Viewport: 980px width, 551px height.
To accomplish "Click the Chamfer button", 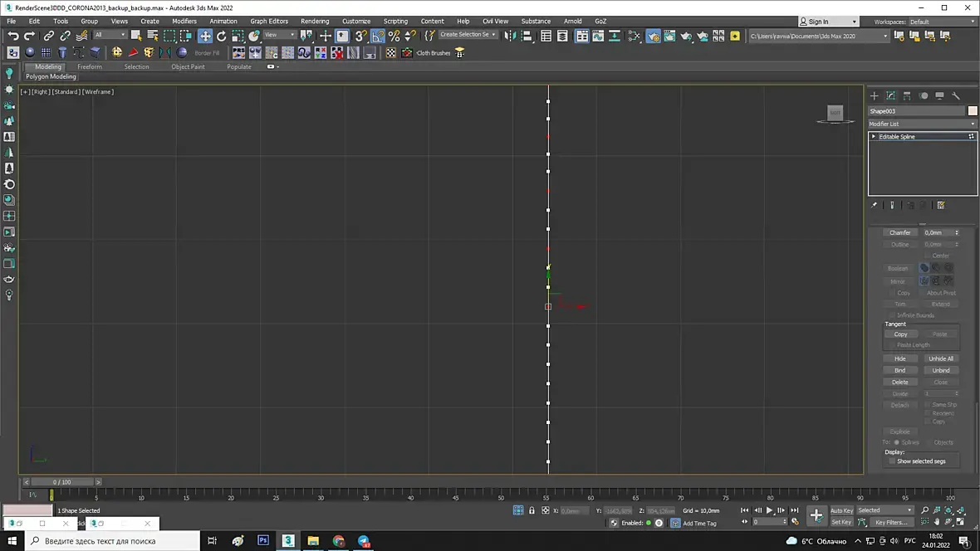I will [899, 232].
